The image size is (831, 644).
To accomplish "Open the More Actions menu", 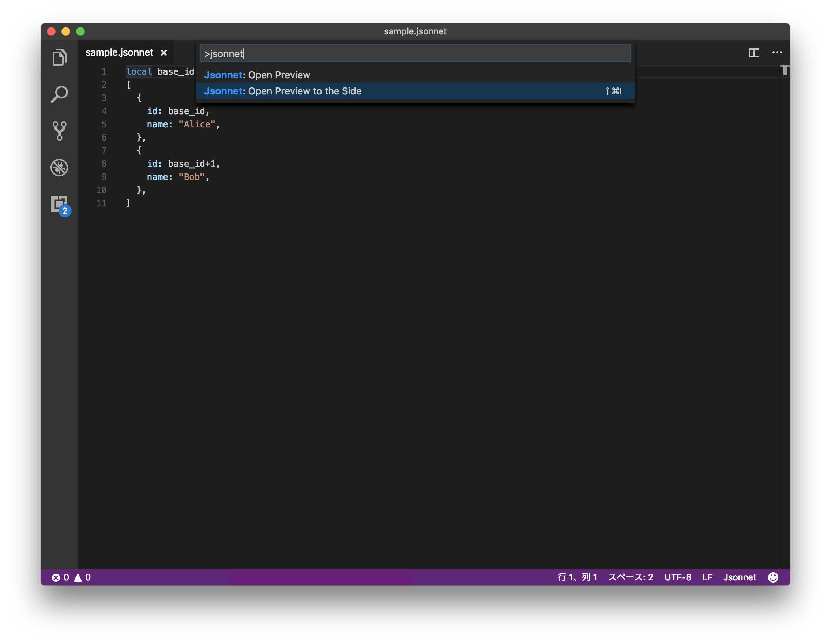I will (x=777, y=53).
